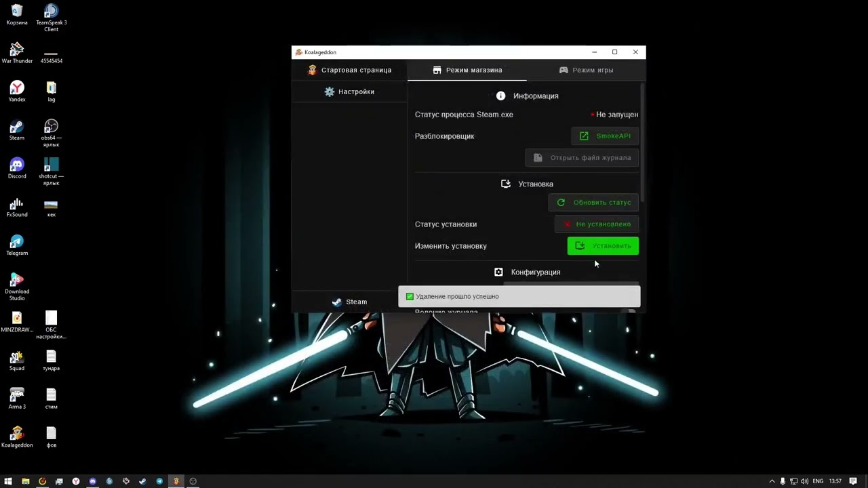This screenshot has width=868, height=488.
Task: Click the green Установить button
Action: 603,246
